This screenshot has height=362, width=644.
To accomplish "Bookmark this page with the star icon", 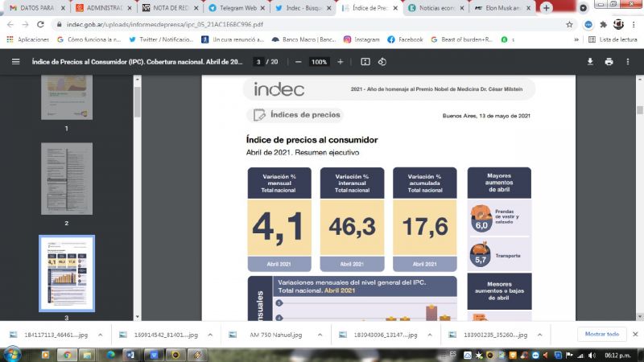I will (569, 25).
